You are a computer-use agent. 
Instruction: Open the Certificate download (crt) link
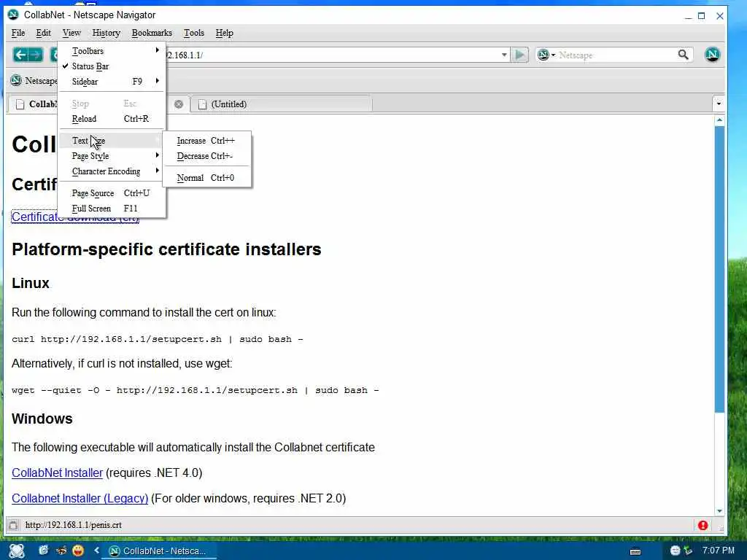tap(75, 217)
